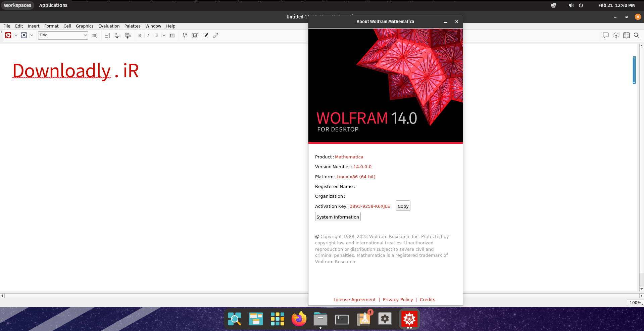Open the Privacy Policy link
This screenshot has width=644, height=331.
tap(398, 300)
